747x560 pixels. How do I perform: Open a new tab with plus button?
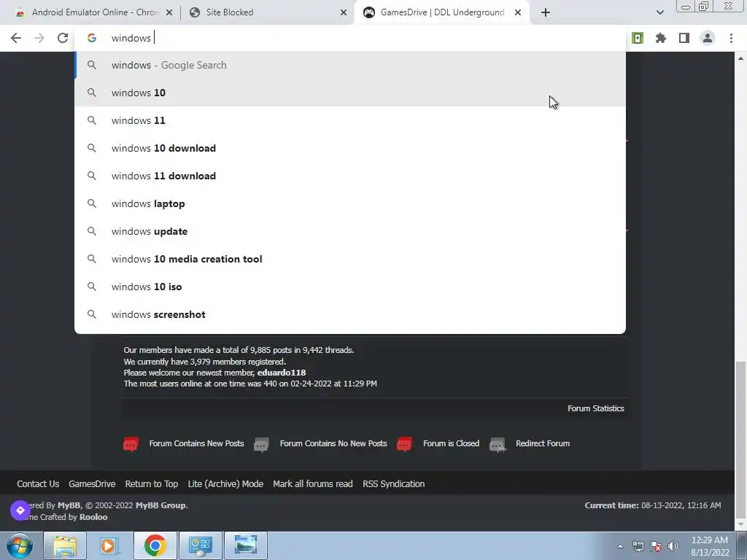(546, 12)
